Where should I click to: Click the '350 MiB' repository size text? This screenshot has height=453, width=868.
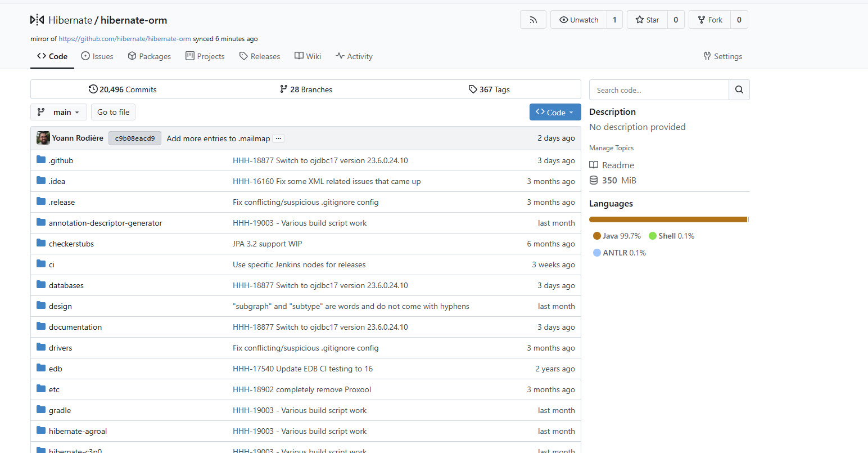pyautogui.click(x=619, y=181)
